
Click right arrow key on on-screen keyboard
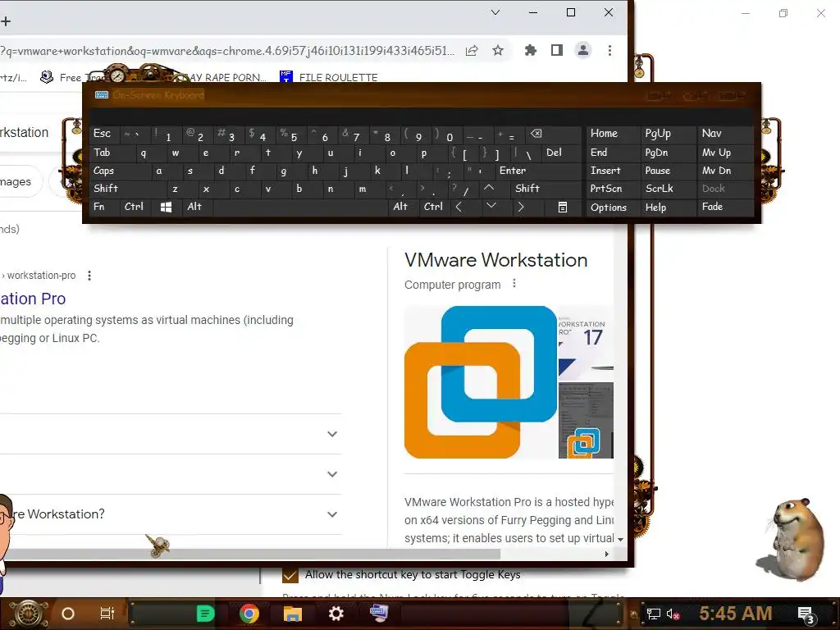pyautogui.click(x=520, y=207)
